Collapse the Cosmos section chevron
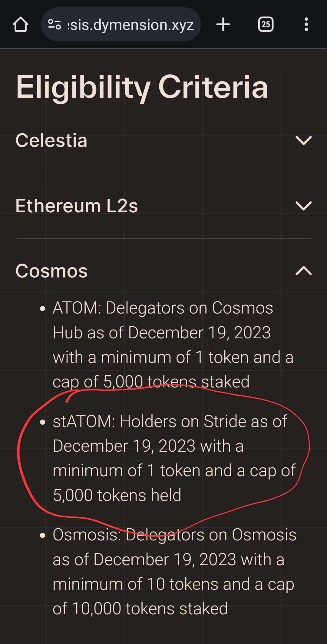 point(303,271)
